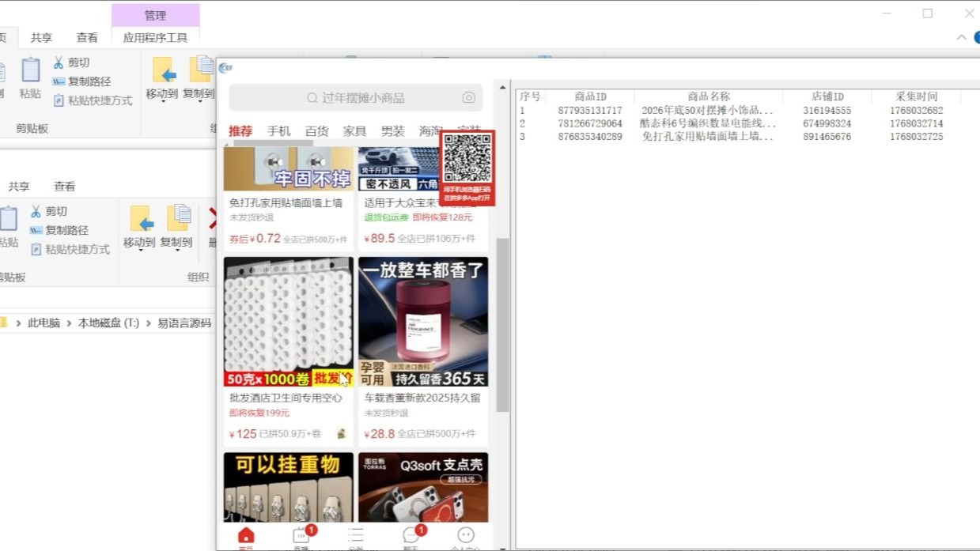980x551 pixels.
Task: Click the QR code to open in app
Action: [x=467, y=160]
